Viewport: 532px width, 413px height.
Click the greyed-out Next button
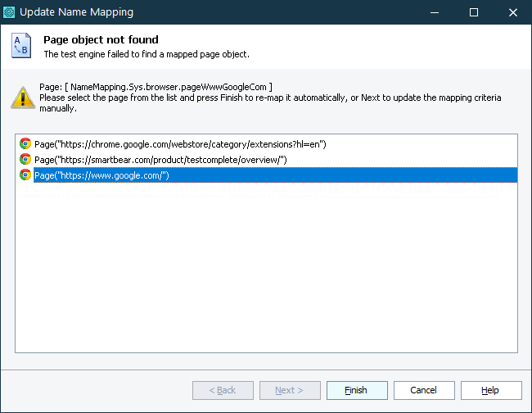click(x=290, y=390)
